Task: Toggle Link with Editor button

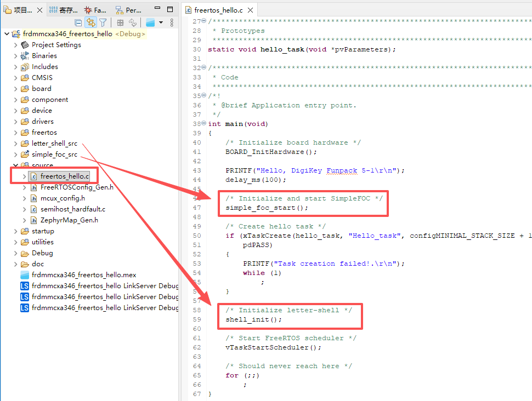Action: tap(90, 22)
